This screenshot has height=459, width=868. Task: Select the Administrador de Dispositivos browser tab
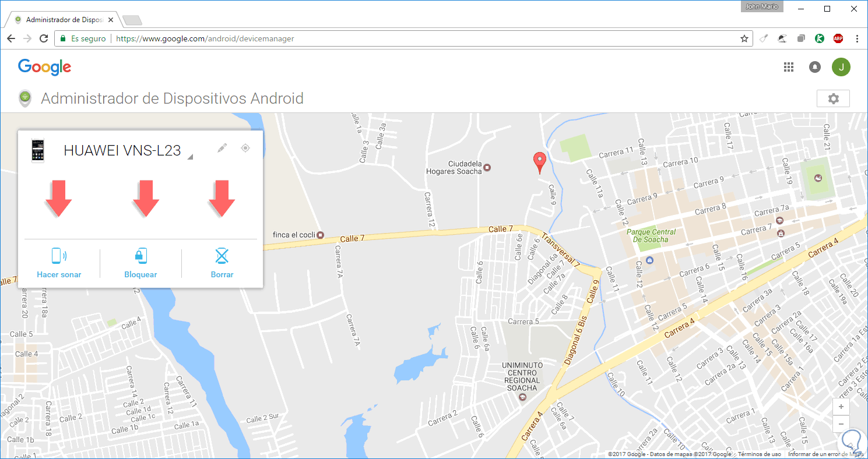(x=62, y=19)
